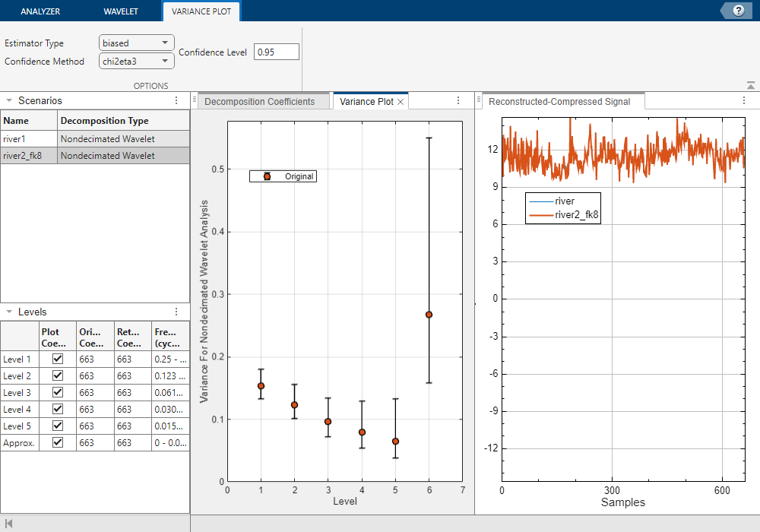Click the Original legend marker icon
760x532 pixels.
click(x=267, y=176)
